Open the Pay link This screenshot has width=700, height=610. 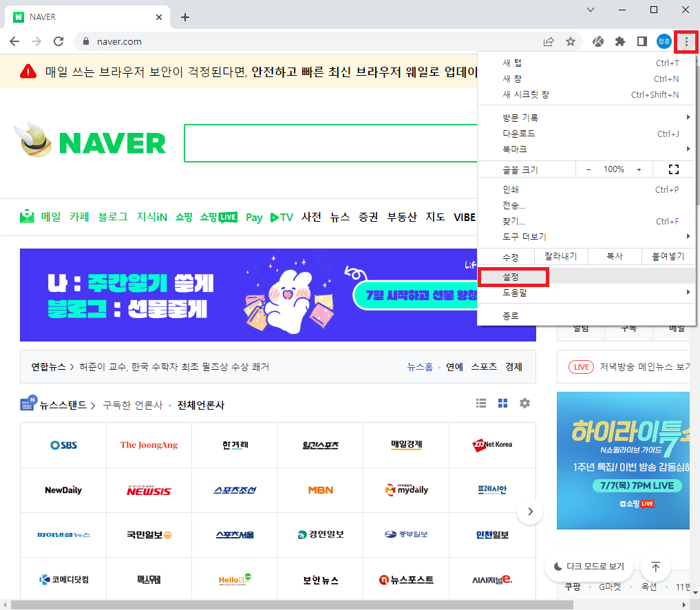(x=254, y=218)
